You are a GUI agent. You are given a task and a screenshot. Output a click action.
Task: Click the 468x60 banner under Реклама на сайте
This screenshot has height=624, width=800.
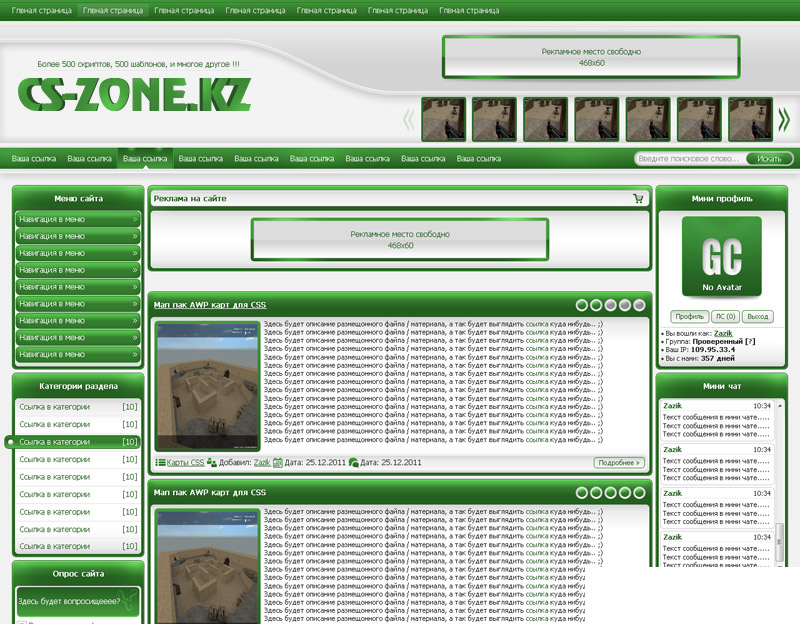[399, 240]
